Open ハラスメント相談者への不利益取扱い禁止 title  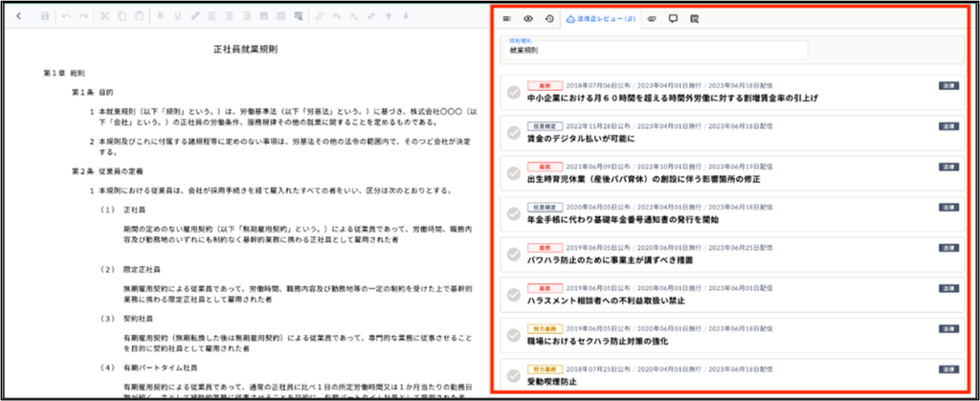point(606,301)
